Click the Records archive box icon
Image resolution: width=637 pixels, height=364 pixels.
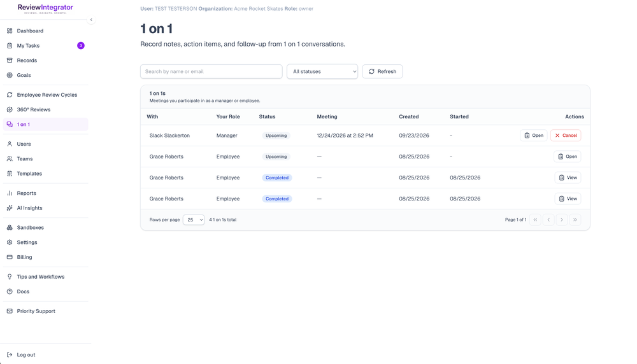pos(10,60)
